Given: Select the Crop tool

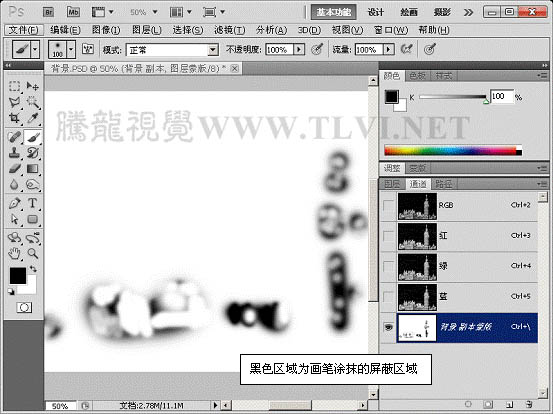Looking at the screenshot, I should [14, 118].
